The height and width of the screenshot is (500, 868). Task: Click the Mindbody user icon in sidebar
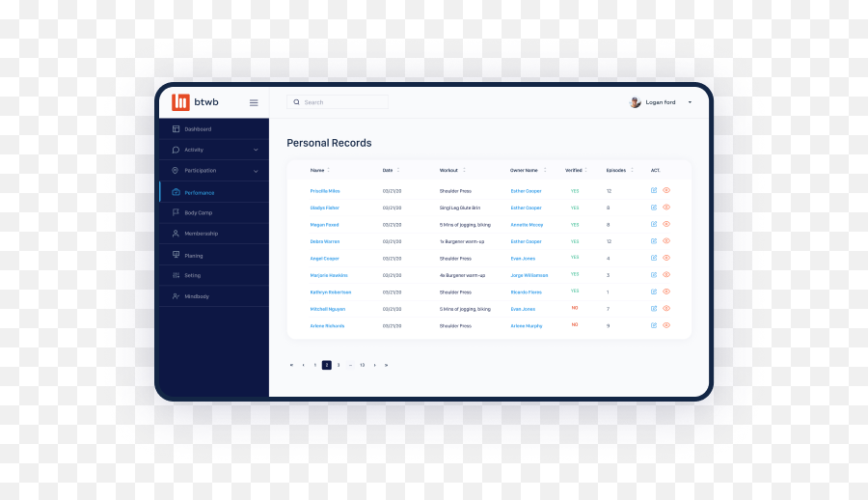click(176, 296)
